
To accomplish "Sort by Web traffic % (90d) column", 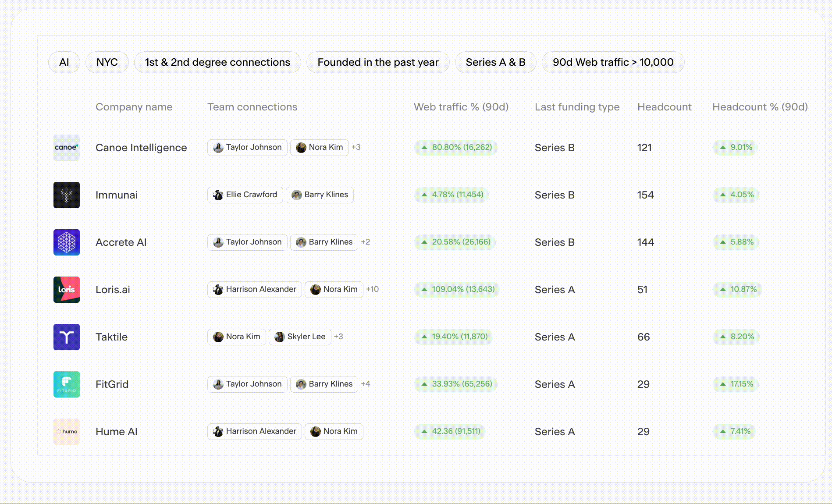I will pyautogui.click(x=461, y=107).
